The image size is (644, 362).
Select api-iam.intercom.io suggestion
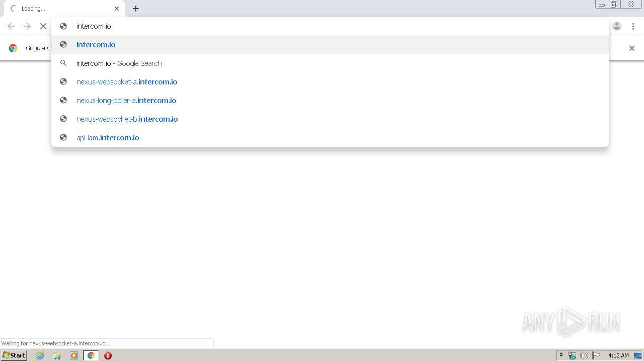click(330, 138)
